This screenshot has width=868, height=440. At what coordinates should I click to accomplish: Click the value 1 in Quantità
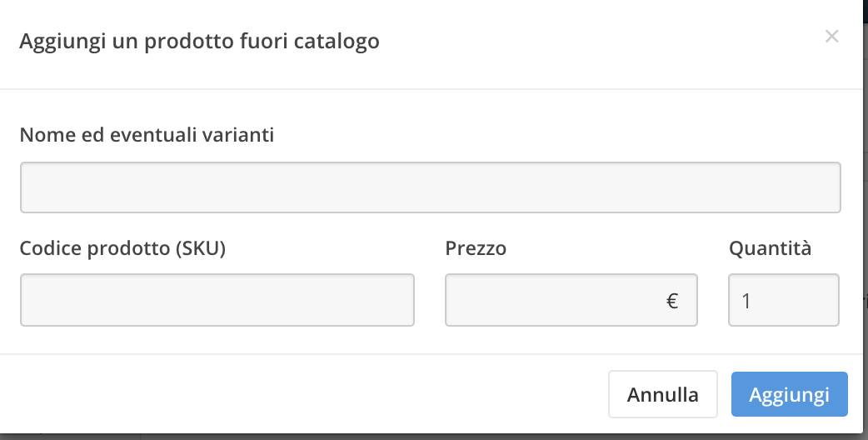746,301
